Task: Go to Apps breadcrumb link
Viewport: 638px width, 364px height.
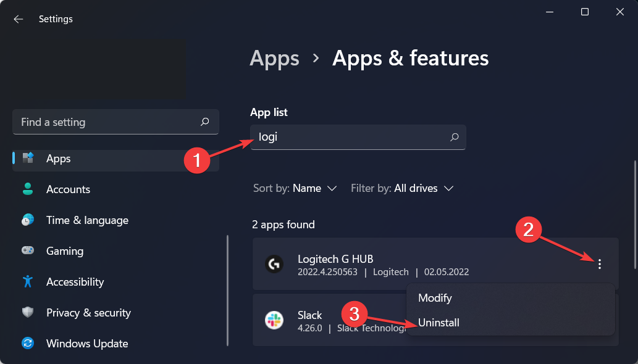Action: tap(274, 59)
